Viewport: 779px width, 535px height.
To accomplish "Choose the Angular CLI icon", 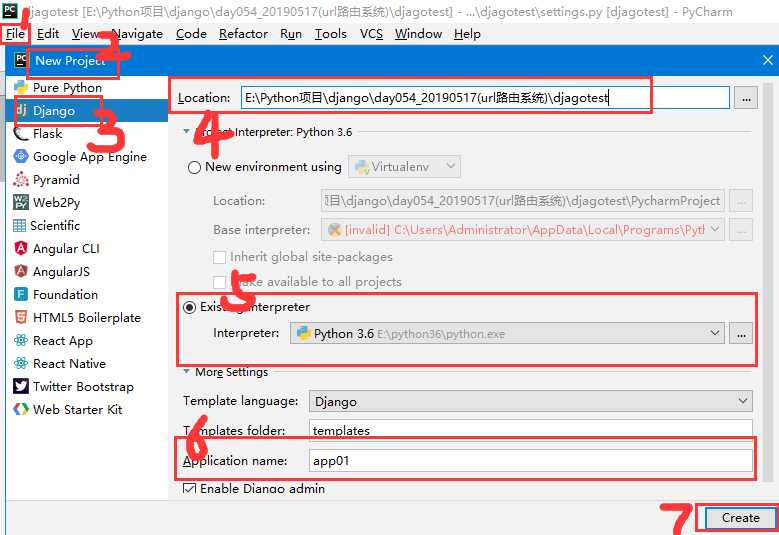I will click(21, 248).
